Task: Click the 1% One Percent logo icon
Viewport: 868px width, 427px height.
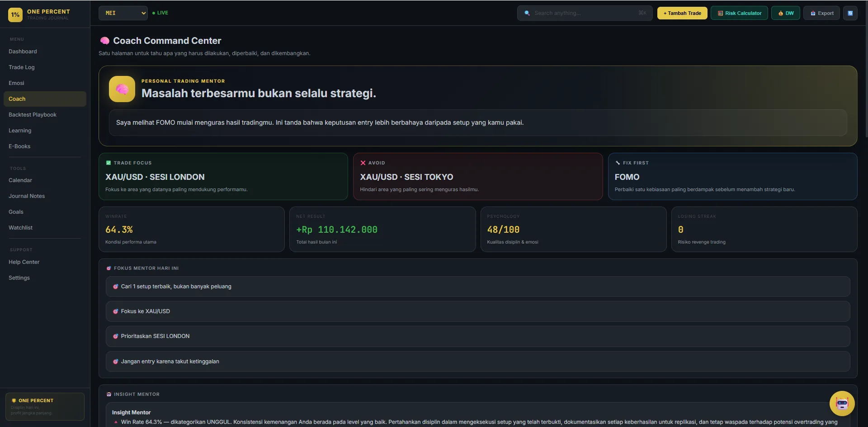Action: tap(15, 14)
